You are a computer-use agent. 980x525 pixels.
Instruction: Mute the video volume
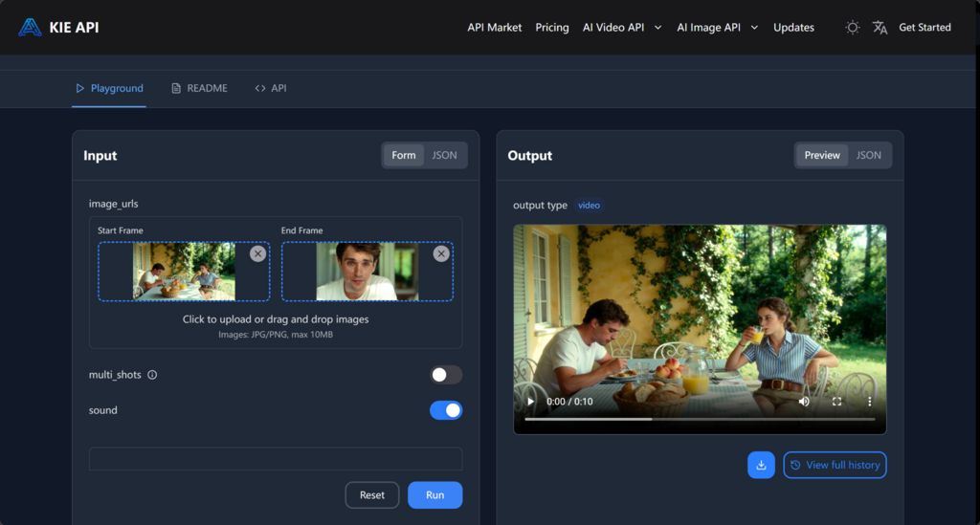click(x=804, y=402)
